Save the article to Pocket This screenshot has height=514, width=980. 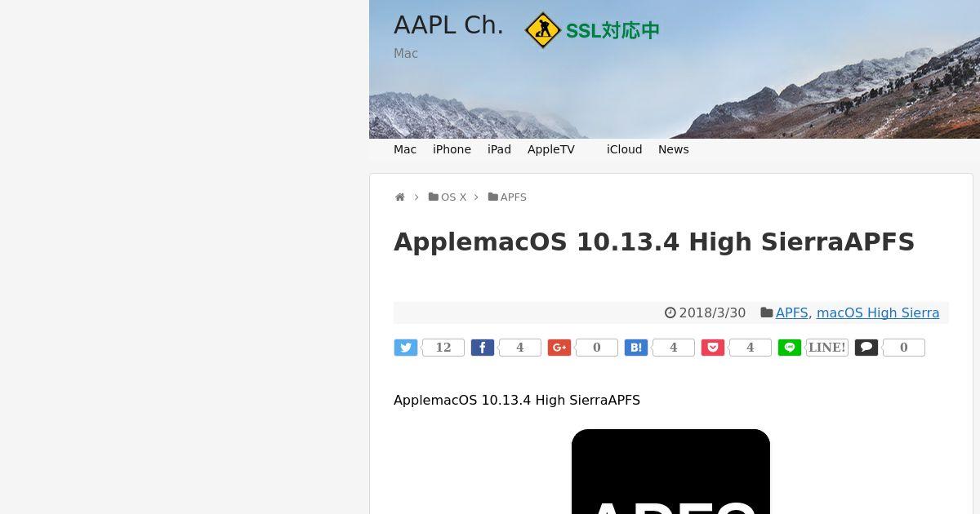[713, 348]
